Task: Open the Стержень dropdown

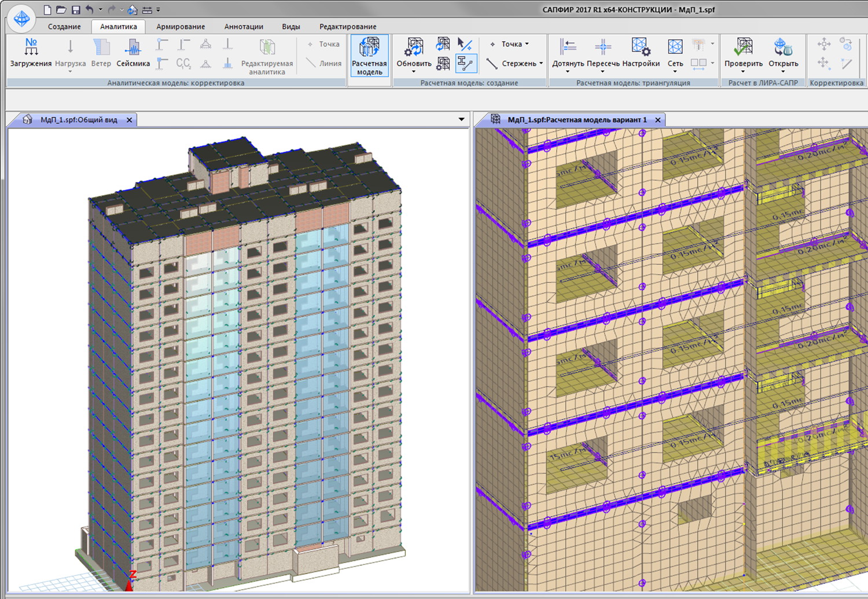Action: [x=541, y=64]
